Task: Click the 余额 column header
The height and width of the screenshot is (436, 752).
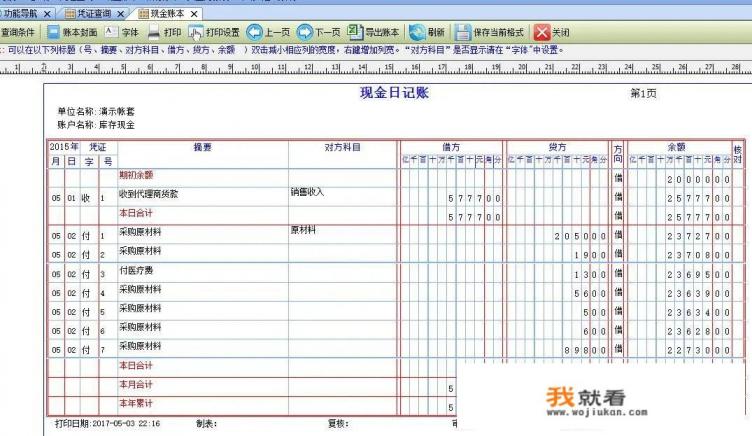Action: click(677, 147)
